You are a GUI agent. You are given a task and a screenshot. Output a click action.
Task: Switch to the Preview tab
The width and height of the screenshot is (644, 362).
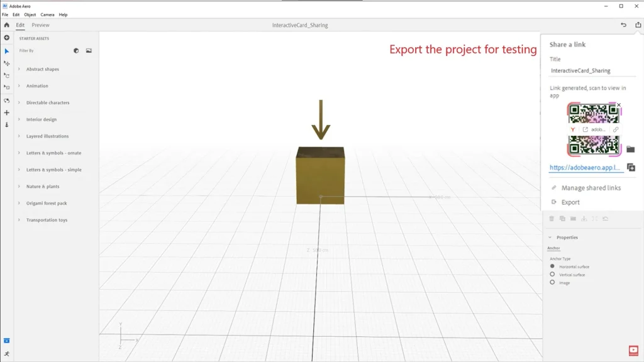[x=40, y=25]
